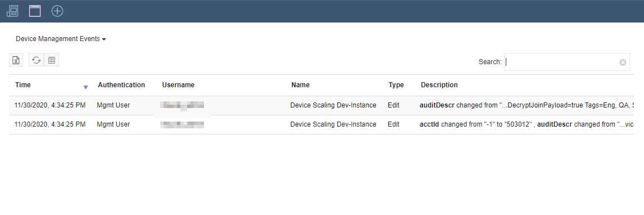Sort by the Time column header

(x=23, y=85)
